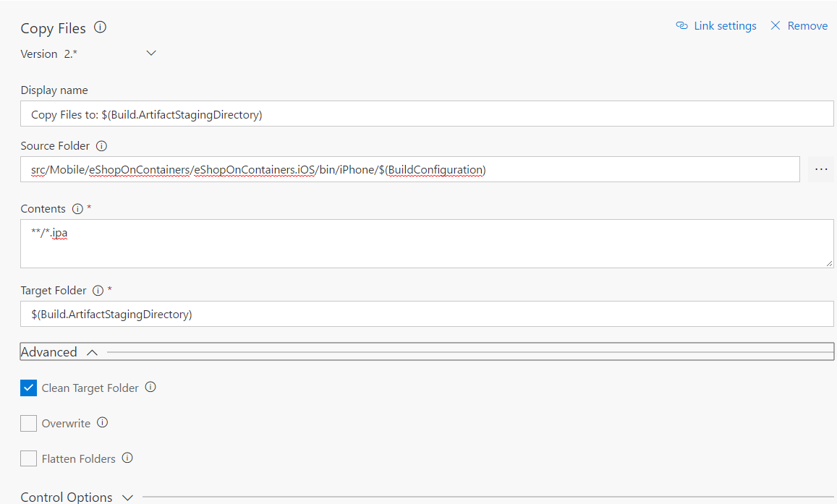Click the Flatten Folders info icon
This screenshot has height=504, width=837.
[x=127, y=458]
